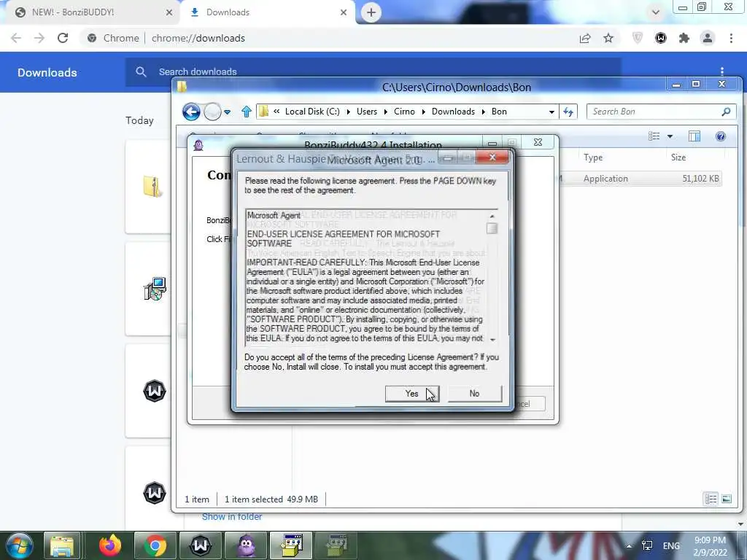This screenshot has height=560, width=747.
Task: Go back in the Explorer window
Action: coord(192,112)
